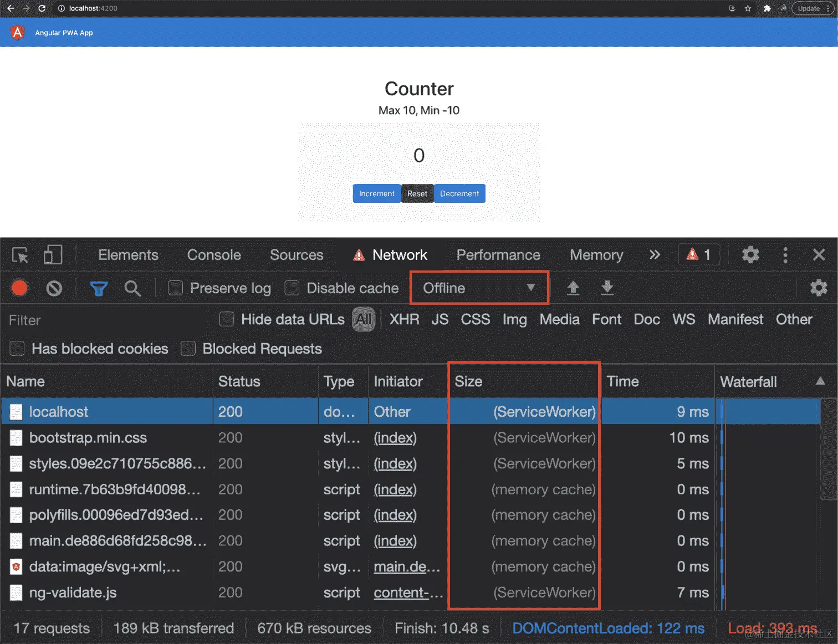Export HAR file
This screenshot has height=644, width=838.
coord(607,288)
